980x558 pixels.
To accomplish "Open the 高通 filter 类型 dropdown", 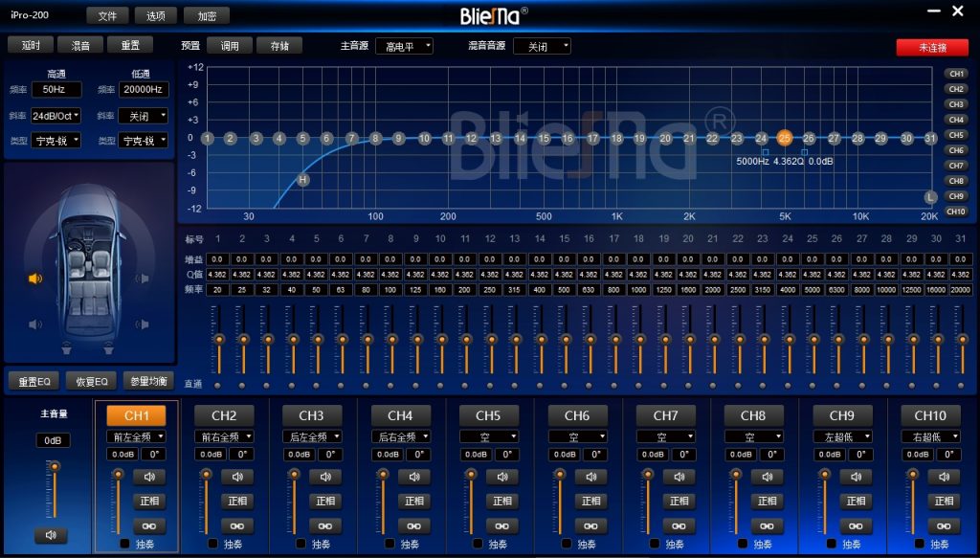I will (56, 141).
